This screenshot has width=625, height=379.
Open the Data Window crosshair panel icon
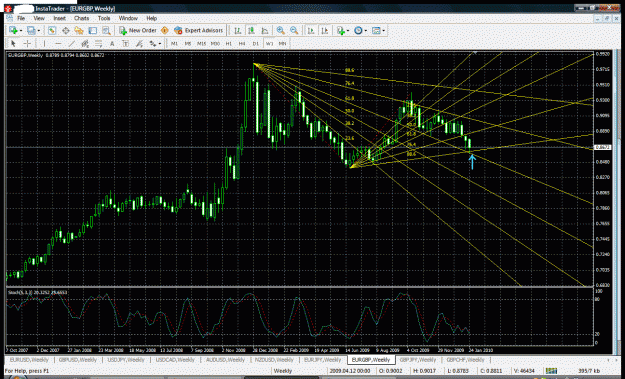click(65, 30)
